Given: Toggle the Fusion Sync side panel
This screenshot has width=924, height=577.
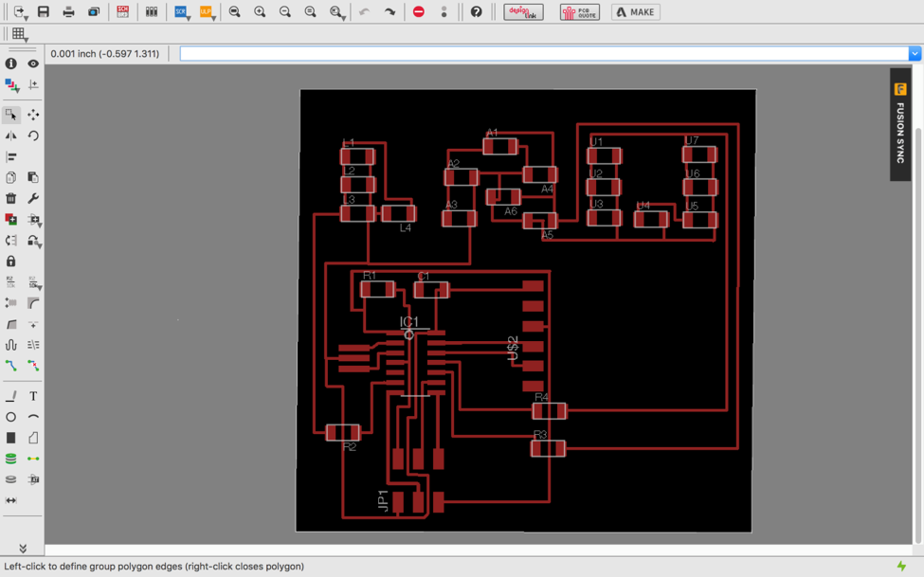Looking at the screenshot, I should [900, 123].
